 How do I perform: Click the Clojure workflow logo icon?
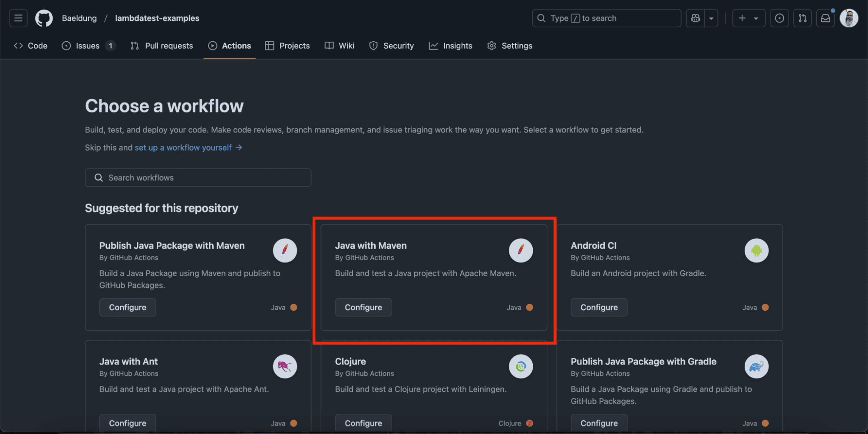coord(521,366)
